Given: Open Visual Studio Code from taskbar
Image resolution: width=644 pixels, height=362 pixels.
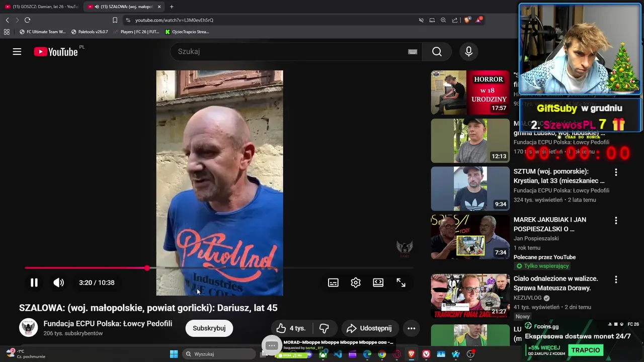Looking at the screenshot, I should pyautogui.click(x=338, y=354).
